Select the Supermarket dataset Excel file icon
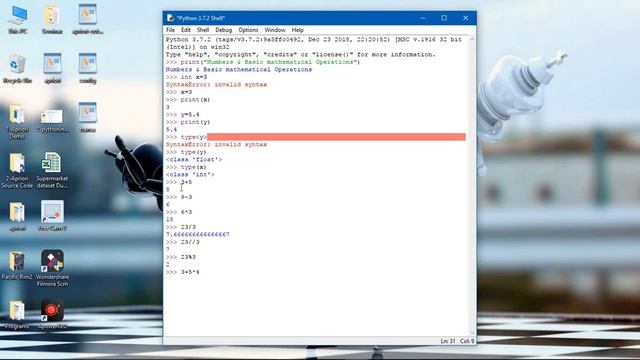640x360 pixels. [52, 170]
